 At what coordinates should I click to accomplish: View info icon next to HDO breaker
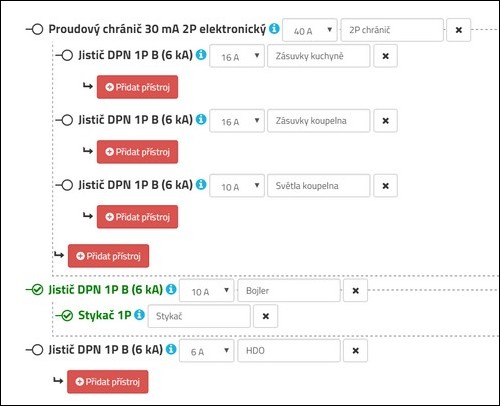[171, 349]
